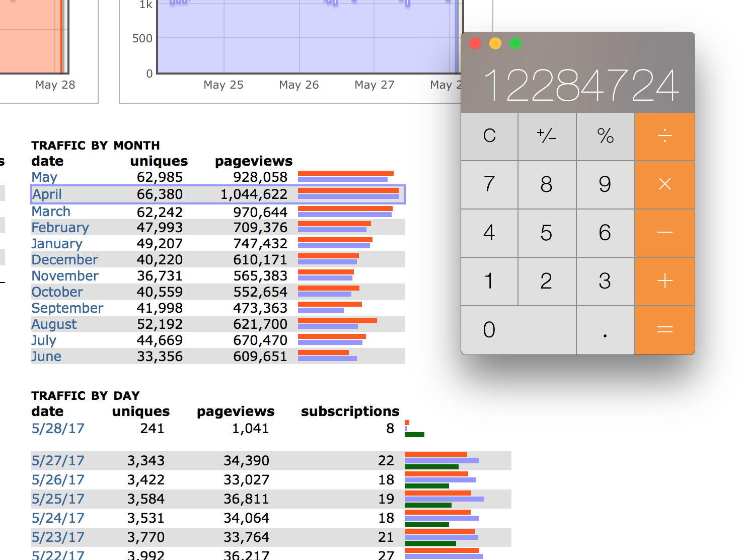Click August uniques value 52,192
The width and height of the screenshot is (739, 560).
pos(160,324)
